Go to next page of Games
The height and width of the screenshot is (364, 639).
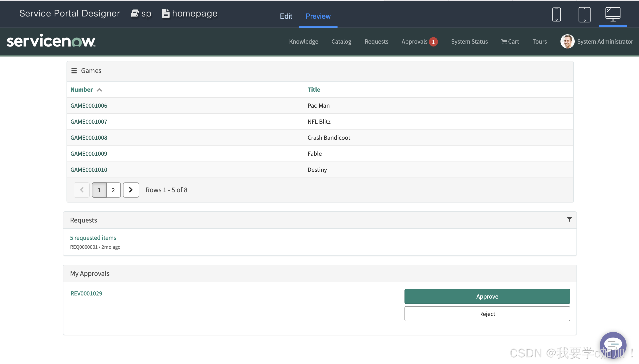[x=131, y=190]
